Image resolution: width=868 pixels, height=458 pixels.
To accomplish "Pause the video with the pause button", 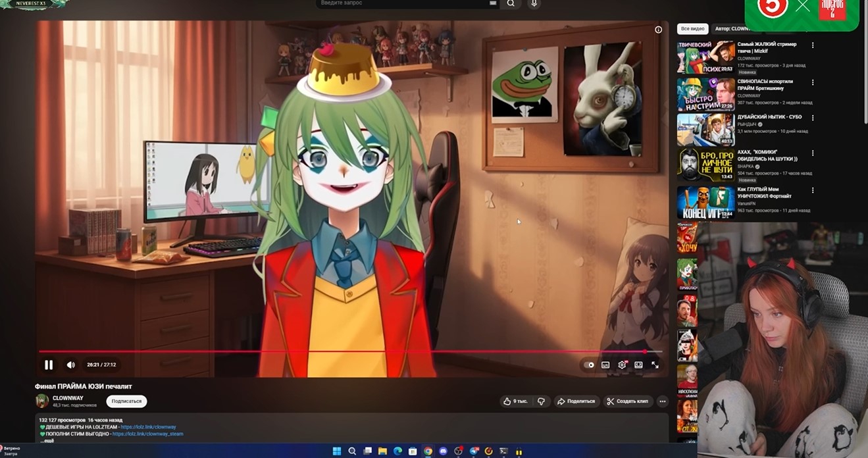I will (49, 365).
